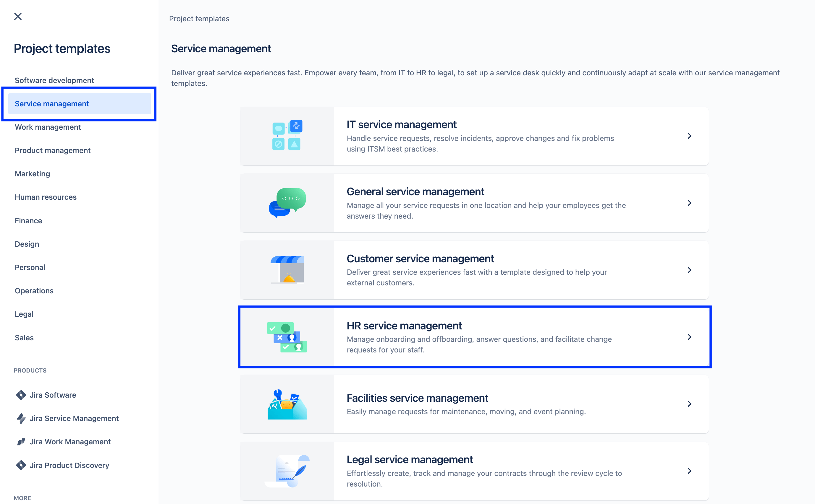The image size is (815, 504).
Task: Select the Human resources category
Action: 45,196
